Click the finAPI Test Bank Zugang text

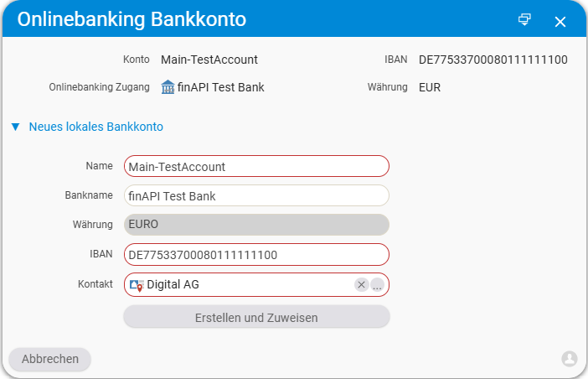click(221, 87)
